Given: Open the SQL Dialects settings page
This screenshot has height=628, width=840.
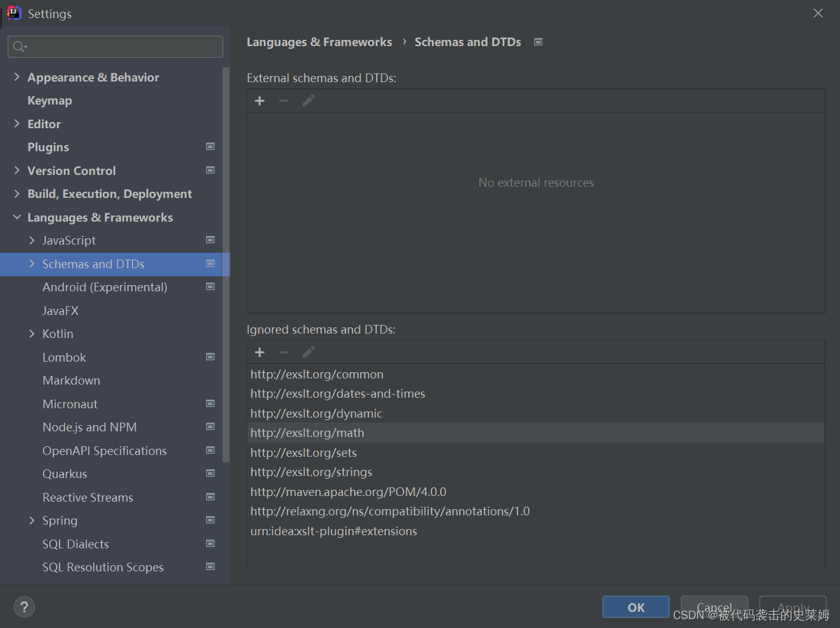Looking at the screenshot, I should [x=75, y=544].
